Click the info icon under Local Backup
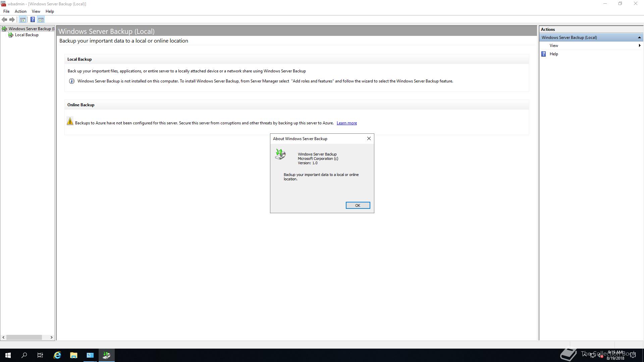Image resolution: width=644 pixels, height=362 pixels. click(71, 81)
